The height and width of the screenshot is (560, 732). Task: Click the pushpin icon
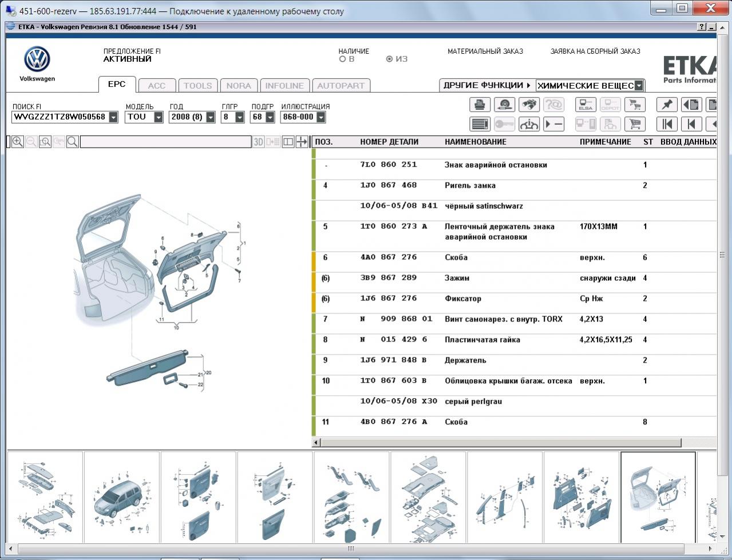667,105
